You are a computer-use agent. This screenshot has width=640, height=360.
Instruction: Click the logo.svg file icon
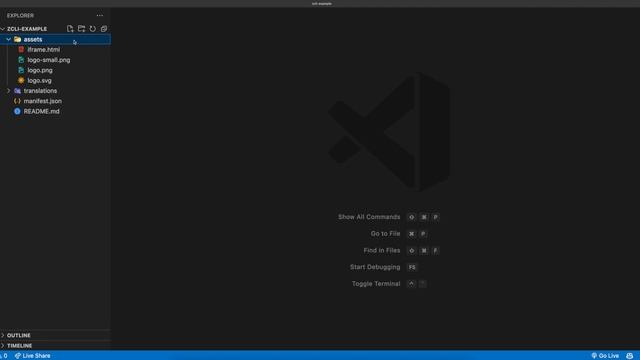pyautogui.click(x=21, y=80)
